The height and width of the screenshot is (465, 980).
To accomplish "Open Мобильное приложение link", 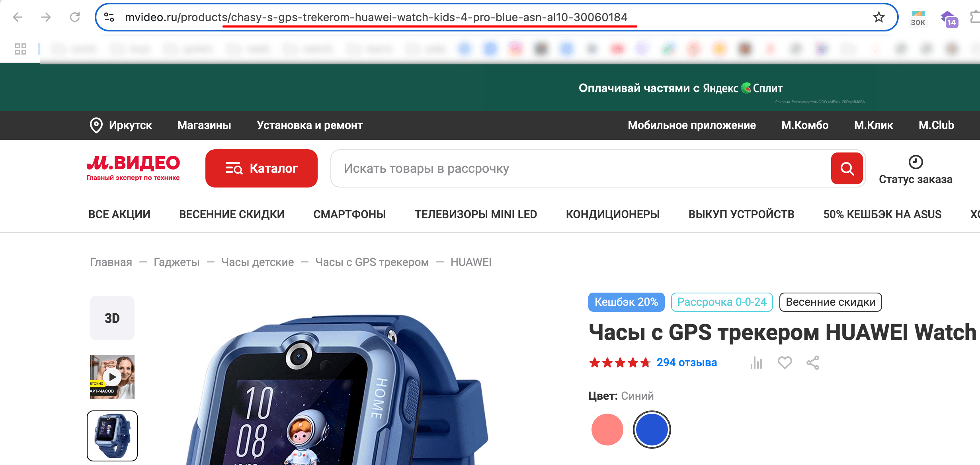I will (x=692, y=125).
